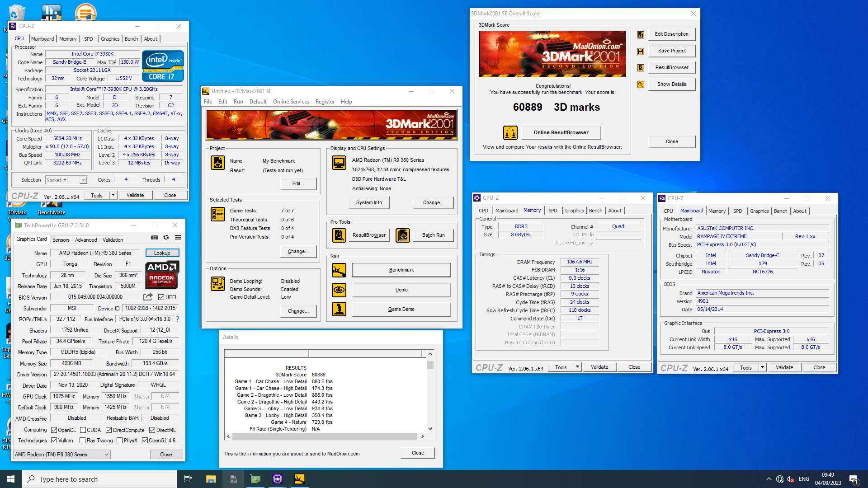Click the Edit... button under Project

298,184
